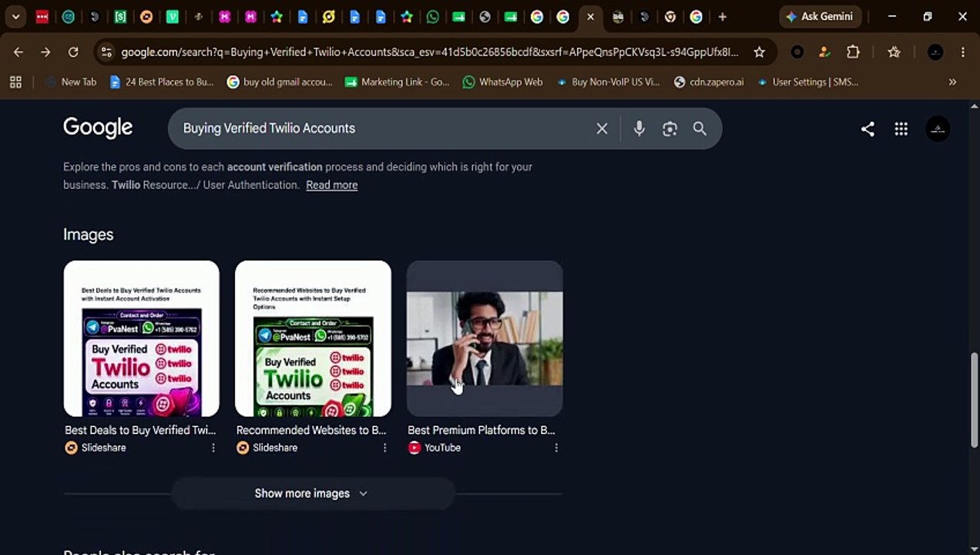Image resolution: width=980 pixels, height=555 pixels.
Task: View site information icon in address bar
Action: [x=106, y=52]
